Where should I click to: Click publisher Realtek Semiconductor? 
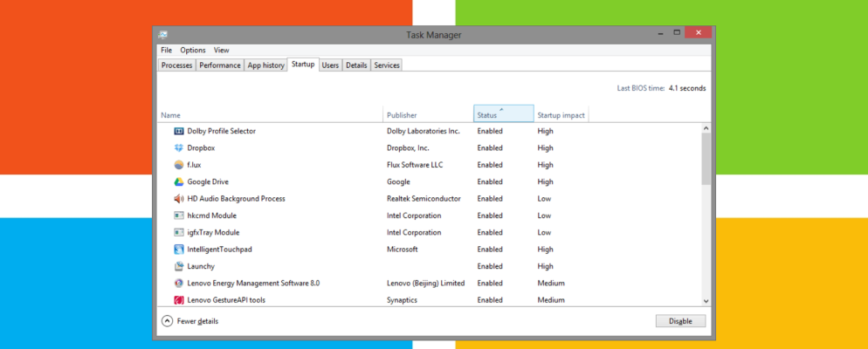424,199
